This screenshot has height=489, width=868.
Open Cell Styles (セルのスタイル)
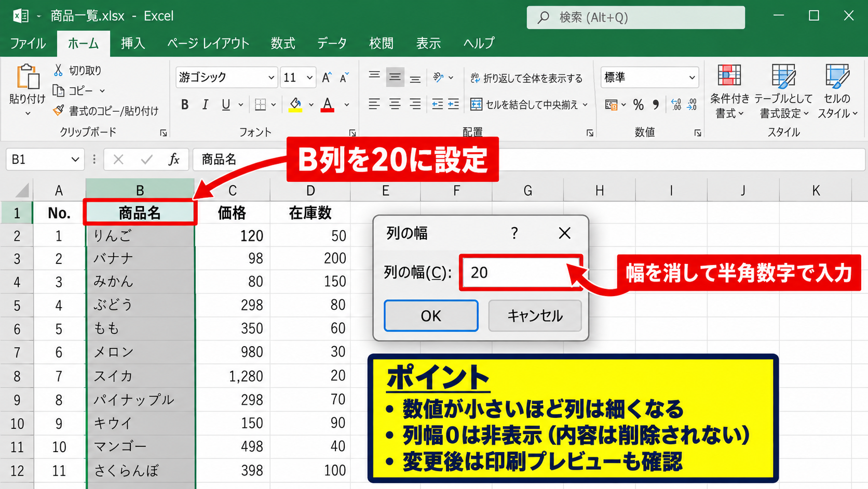pyautogui.click(x=837, y=91)
